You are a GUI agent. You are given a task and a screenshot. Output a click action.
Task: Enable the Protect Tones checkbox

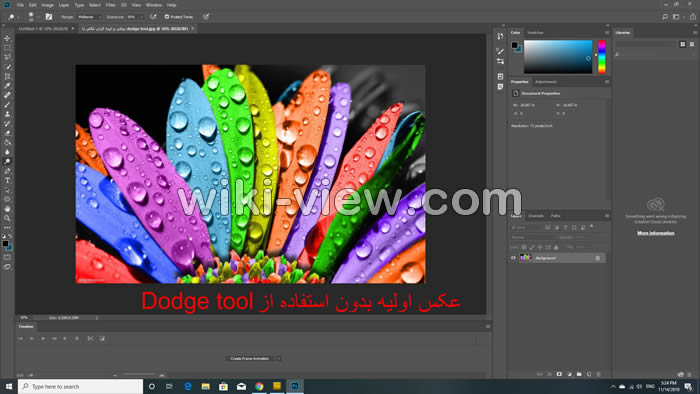tap(167, 17)
